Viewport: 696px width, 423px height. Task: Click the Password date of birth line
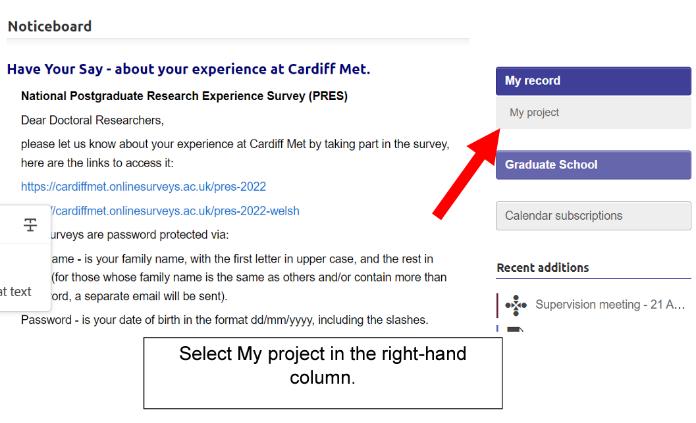tap(224, 320)
